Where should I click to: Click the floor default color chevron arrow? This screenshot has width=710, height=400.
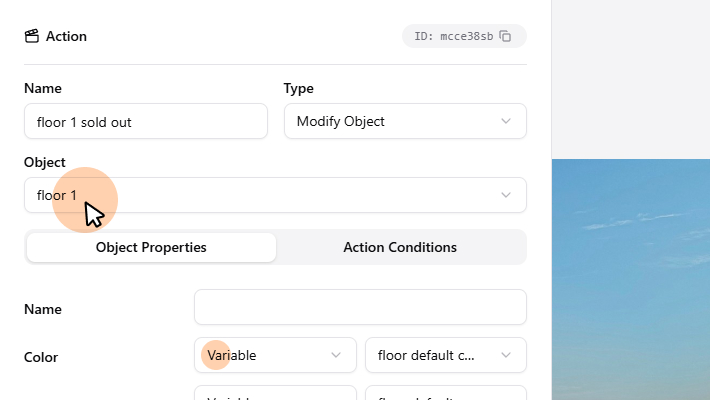coord(506,355)
